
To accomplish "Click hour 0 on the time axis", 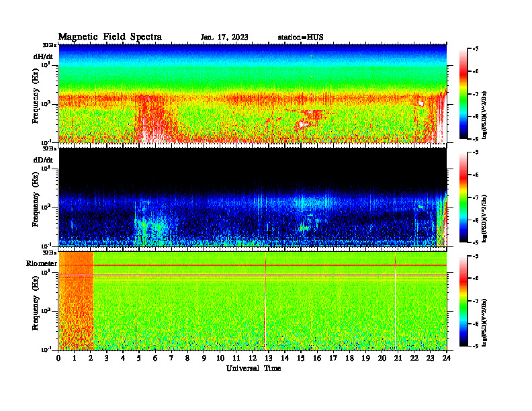I will coord(58,359).
